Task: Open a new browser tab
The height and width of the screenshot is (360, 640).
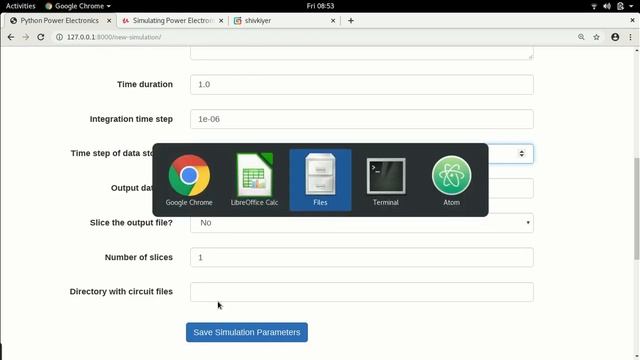Action: pos(351,20)
